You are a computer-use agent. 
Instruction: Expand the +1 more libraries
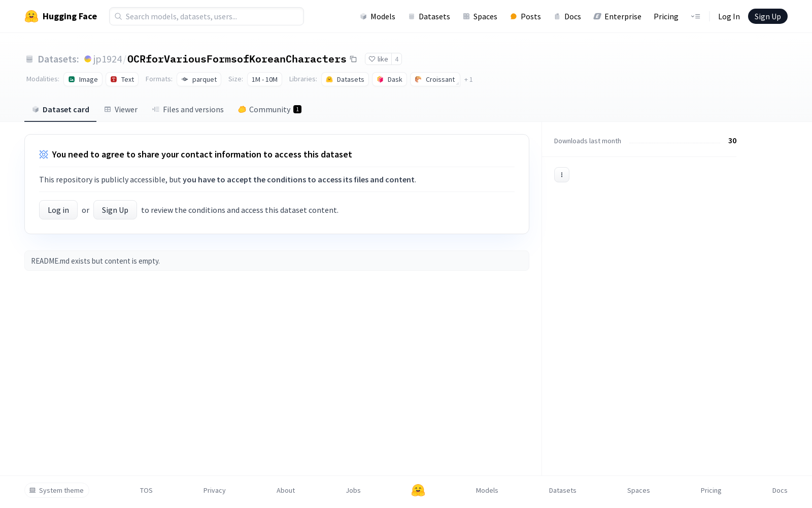(x=468, y=79)
